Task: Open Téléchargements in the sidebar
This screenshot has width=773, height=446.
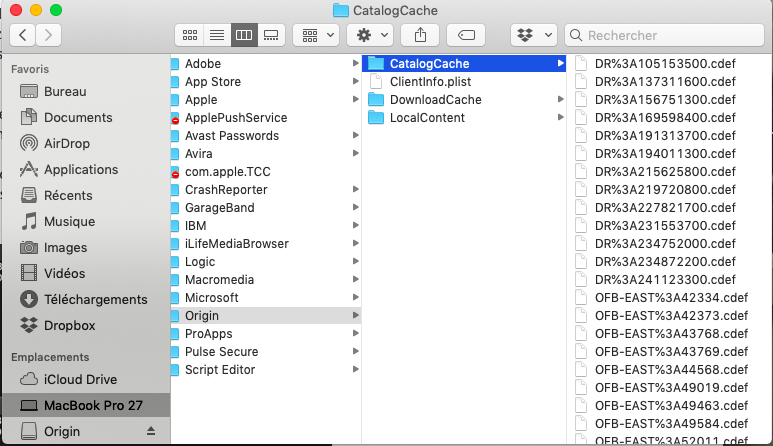Action: (x=95, y=299)
